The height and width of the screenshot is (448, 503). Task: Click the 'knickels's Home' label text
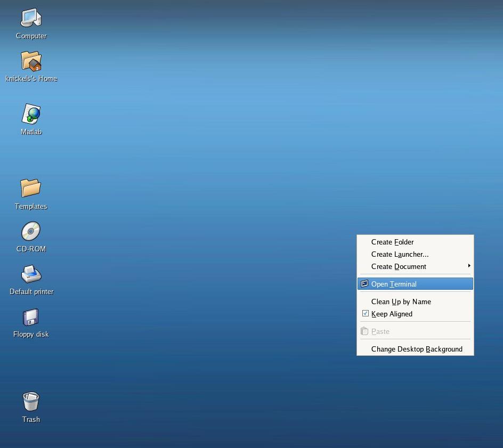tap(31, 78)
